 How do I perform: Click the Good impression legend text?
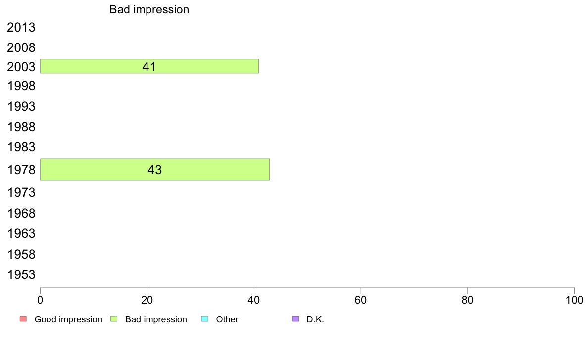click(x=68, y=319)
